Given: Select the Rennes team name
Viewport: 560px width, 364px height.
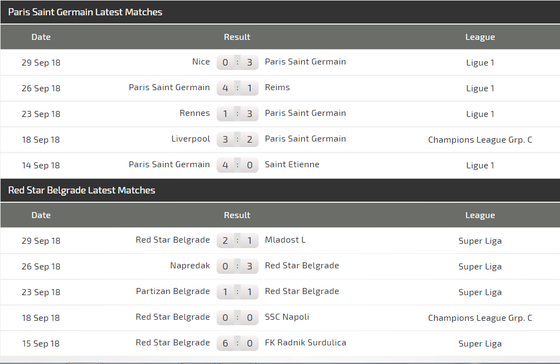Looking at the screenshot, I should click(x=195, y=113).
